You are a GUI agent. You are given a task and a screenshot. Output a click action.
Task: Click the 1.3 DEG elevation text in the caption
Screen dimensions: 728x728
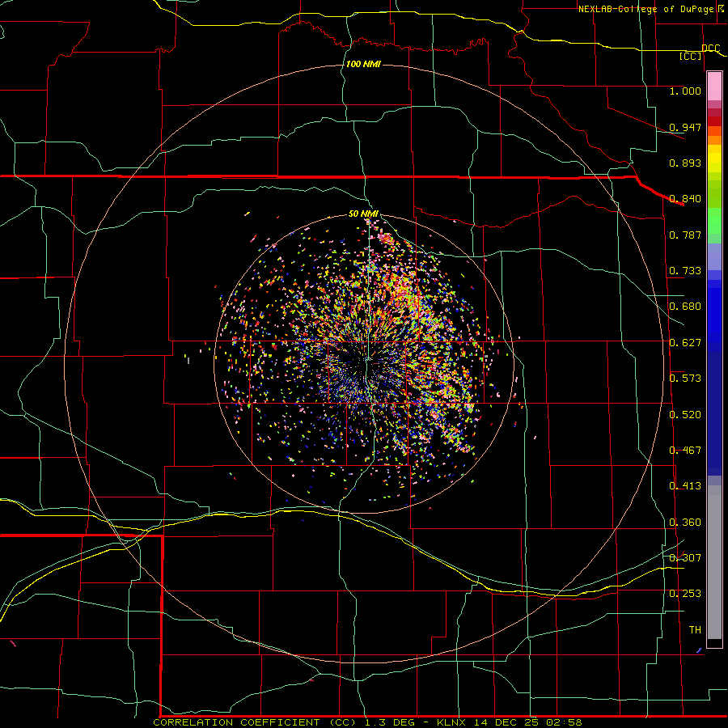388,722
